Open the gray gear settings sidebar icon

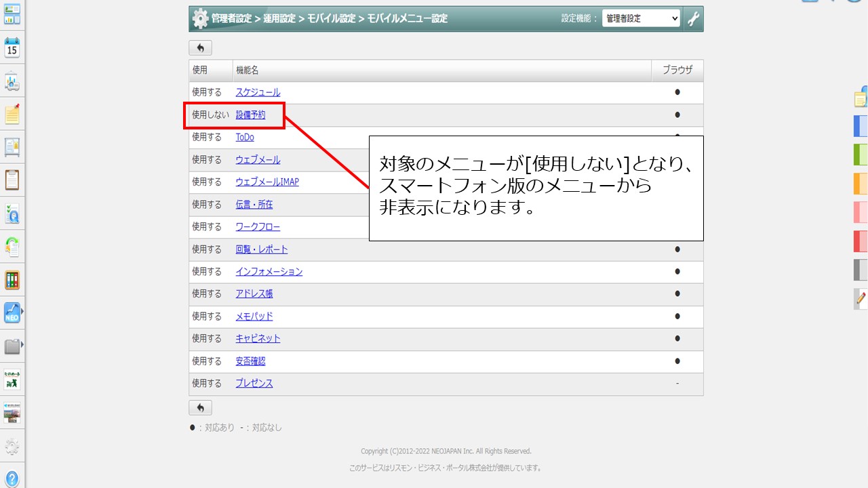[x=12, y=447]
